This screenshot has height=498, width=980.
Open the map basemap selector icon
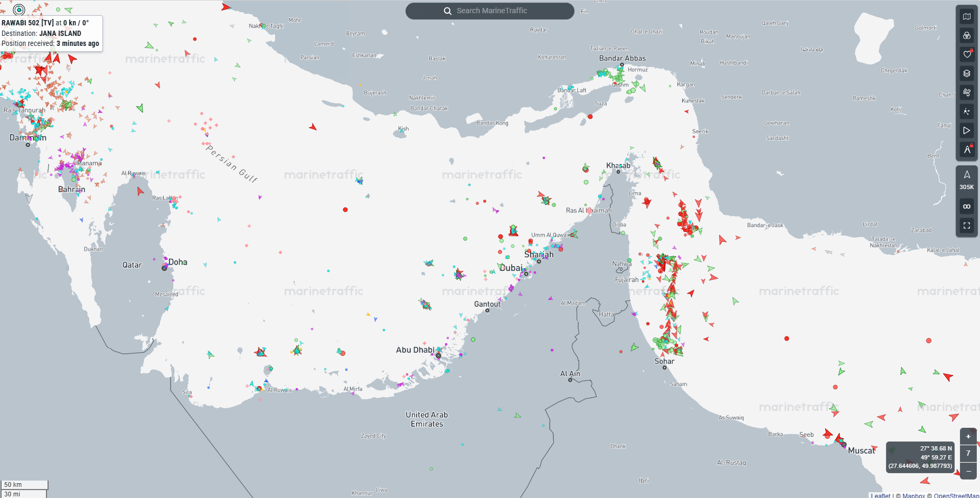tap(967, 16)
